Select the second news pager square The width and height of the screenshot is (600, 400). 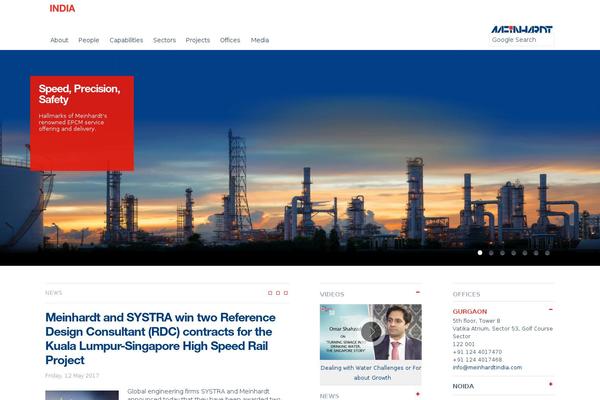click(x=278, y=293)
